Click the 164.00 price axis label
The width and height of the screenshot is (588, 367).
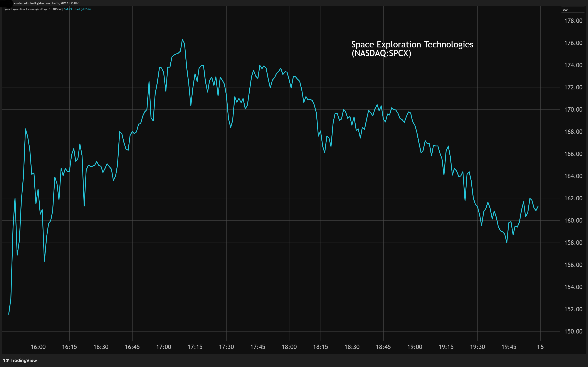(573, 176)
